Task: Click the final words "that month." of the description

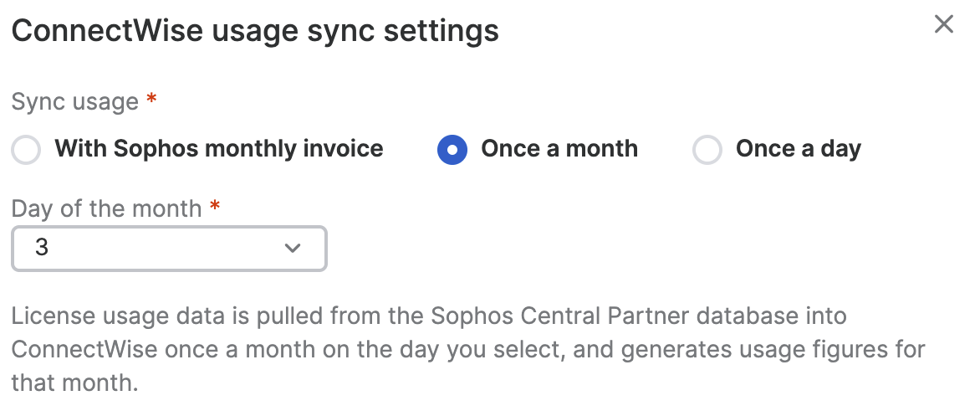Action: 73,383
